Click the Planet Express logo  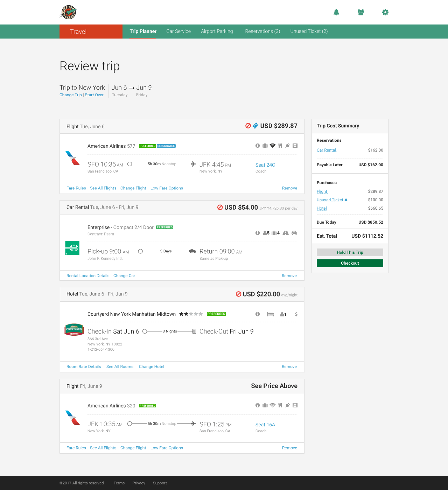(68, 12)
